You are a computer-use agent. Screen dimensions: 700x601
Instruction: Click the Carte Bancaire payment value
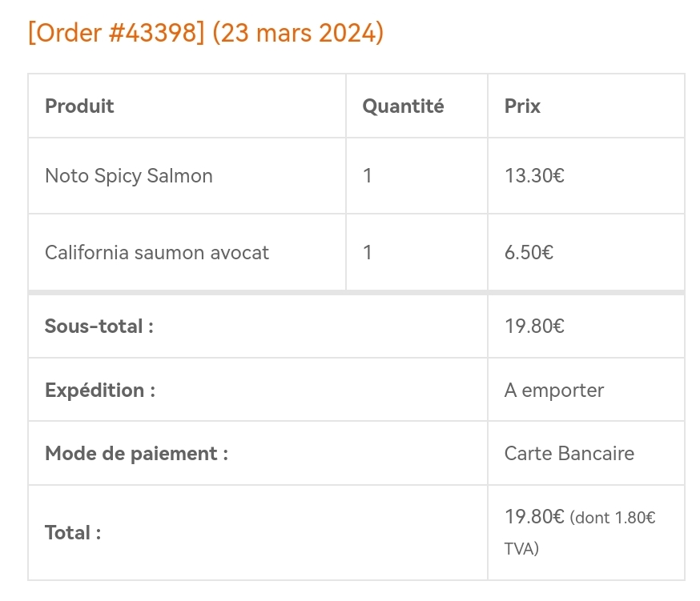[x=569, y=454]
